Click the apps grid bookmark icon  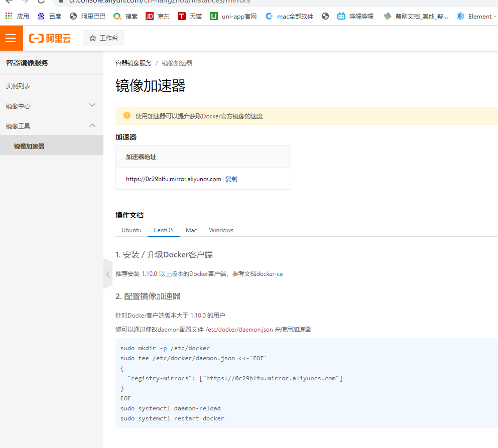pos(9,16)
